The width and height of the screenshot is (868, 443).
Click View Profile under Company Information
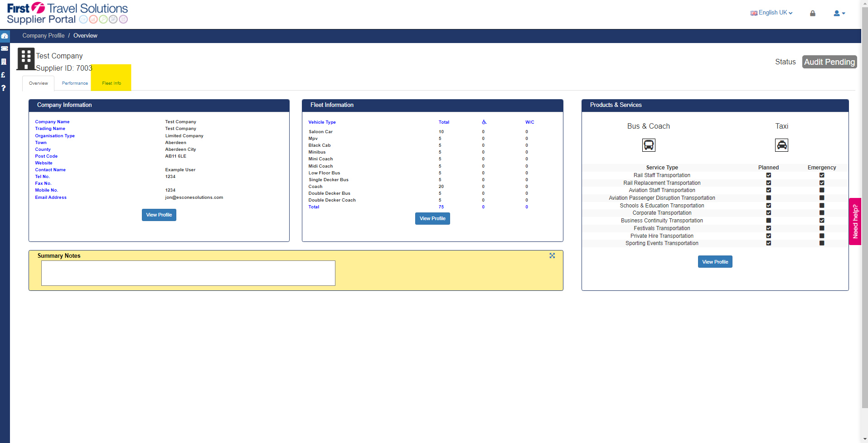click(x=159, y=215)
